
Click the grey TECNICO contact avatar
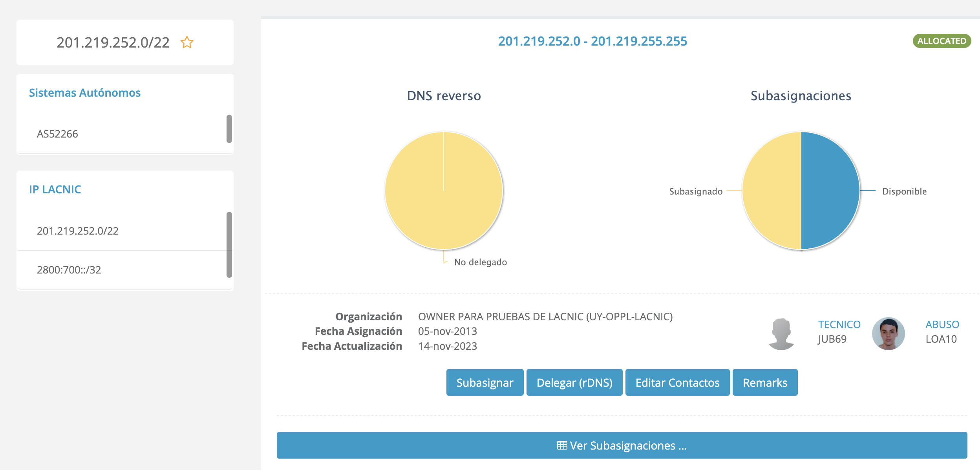pyautogui.click(x=781, y=334)
